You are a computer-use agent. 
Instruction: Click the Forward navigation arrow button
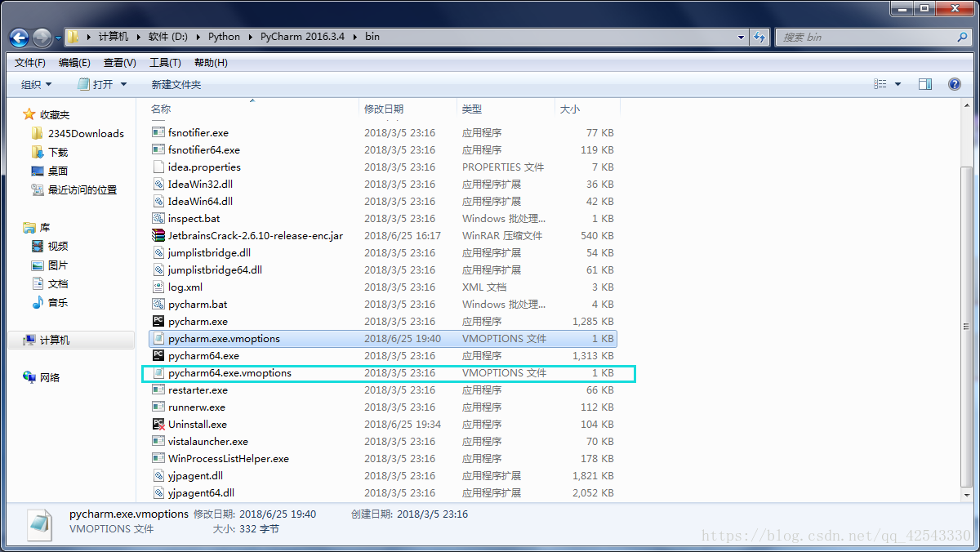(x=42, y=38)
